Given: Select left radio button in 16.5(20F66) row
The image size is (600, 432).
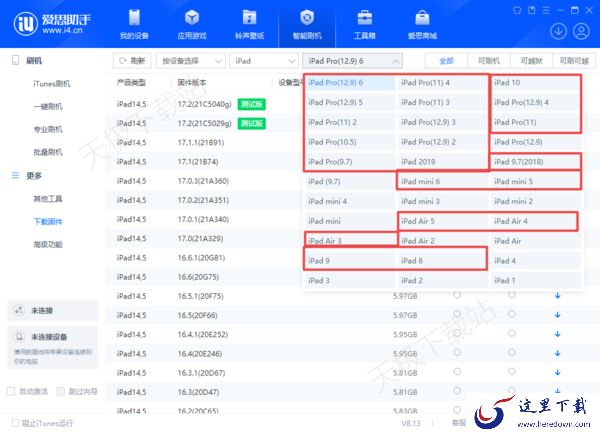Looking at the screenshot, I should click(x=457, y=314).
